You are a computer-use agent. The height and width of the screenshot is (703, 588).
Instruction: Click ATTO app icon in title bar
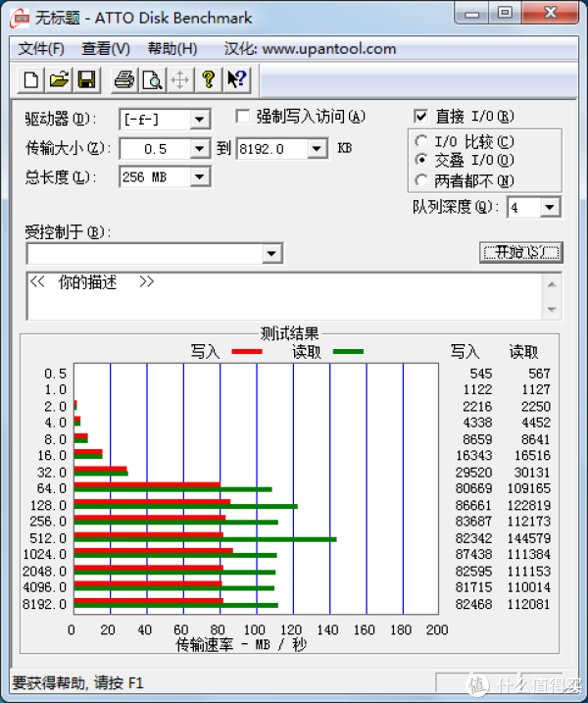tap(21, 18)
